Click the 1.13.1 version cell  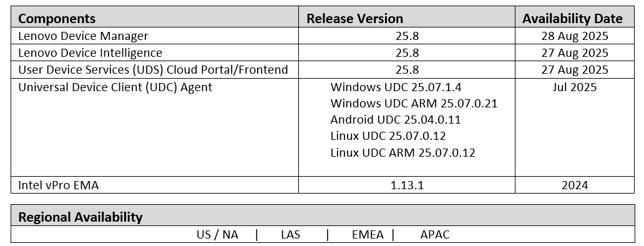pos(407,185)
